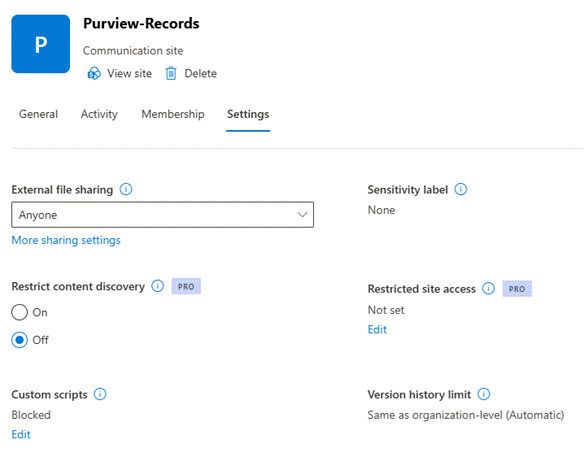The height and width of the screenshot is (457, 584).
Task: Click the Purview-Records blue P site logo
Action: (41, 44)
